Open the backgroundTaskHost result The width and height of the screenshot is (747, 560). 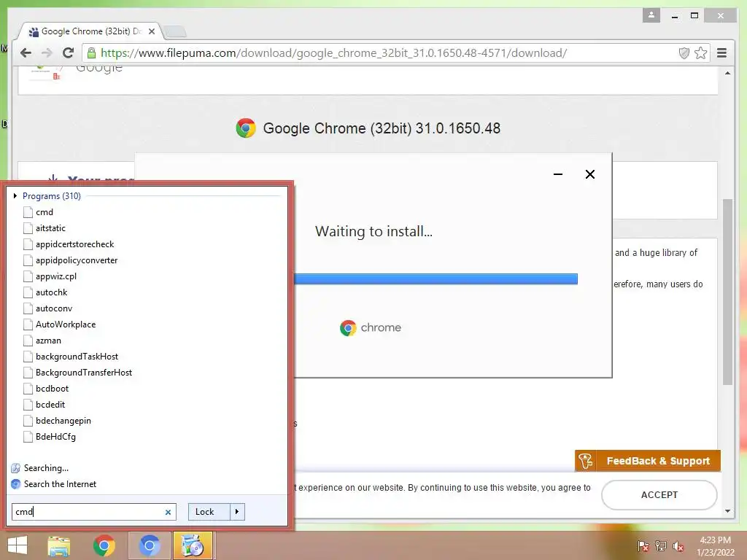(77, 357)
